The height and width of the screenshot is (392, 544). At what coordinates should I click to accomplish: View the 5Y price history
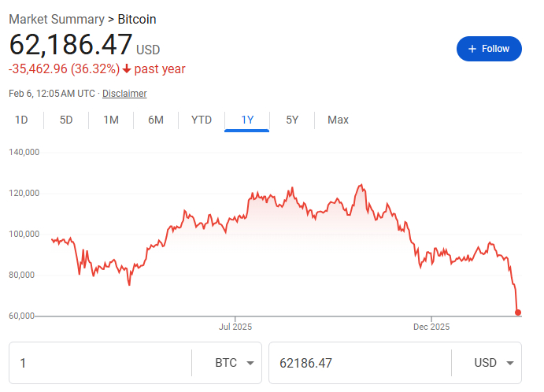tap(292, 120)
